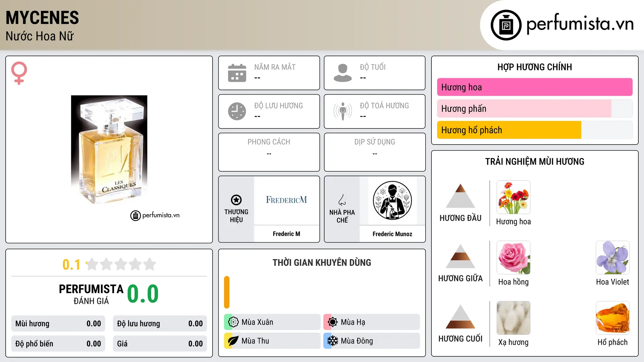
Task: Click the Hoa Violet note caption
Action: (x=613, y=282)
